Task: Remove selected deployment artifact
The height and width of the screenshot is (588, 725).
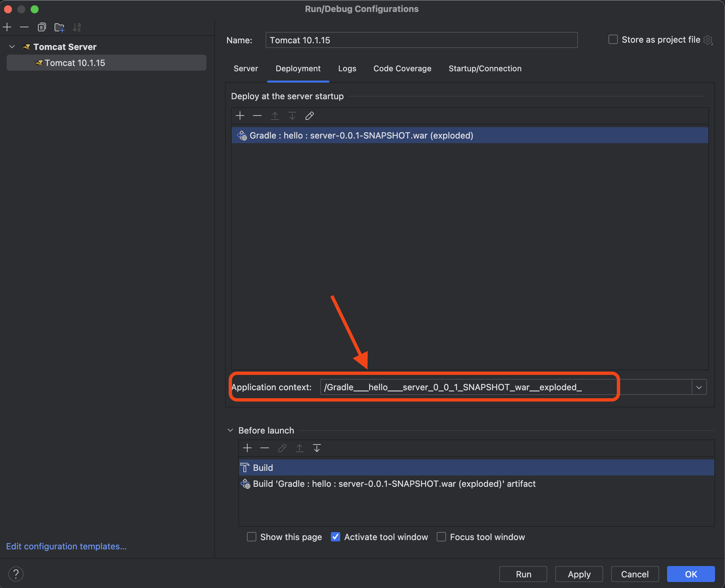Action: [257, 116]
